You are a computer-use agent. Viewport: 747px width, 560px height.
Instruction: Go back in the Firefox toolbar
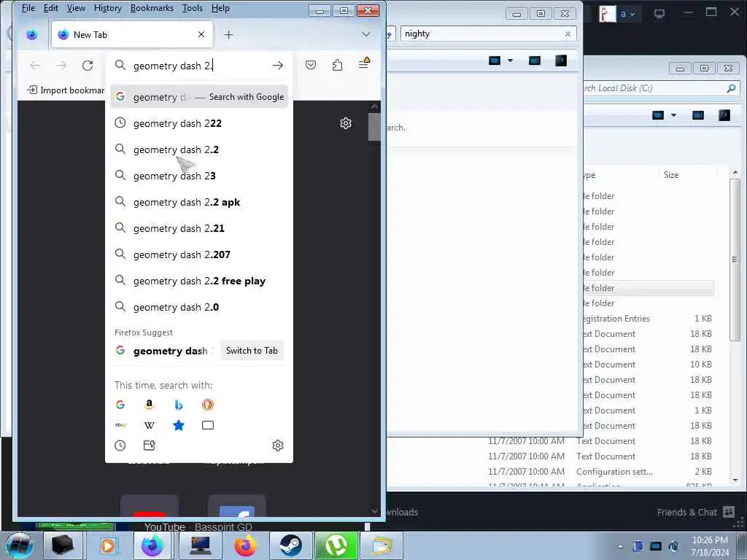(x=35, y=65)
